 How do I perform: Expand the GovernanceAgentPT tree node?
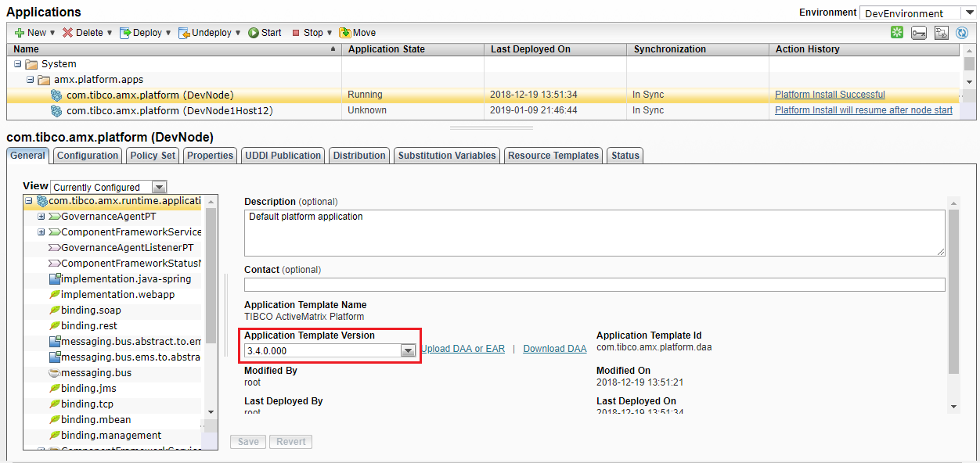[41, 217]
